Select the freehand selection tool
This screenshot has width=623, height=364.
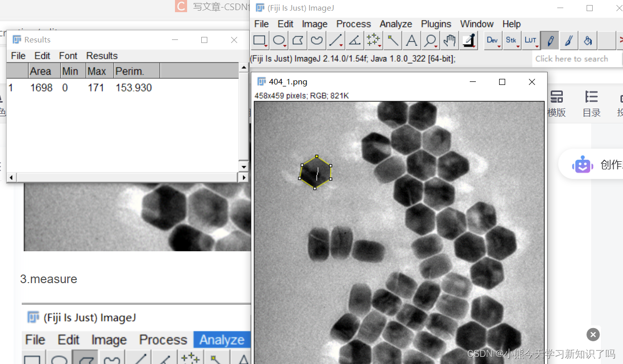click(x=317, y=40)
